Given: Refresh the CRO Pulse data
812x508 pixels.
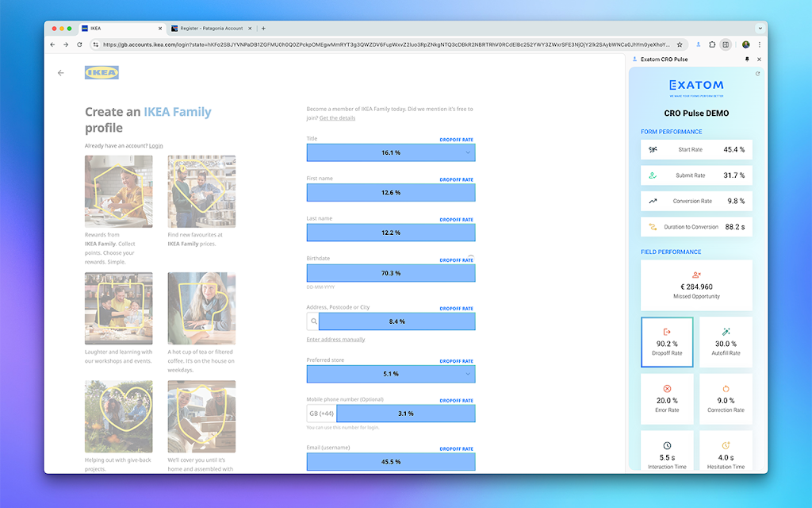Looking at the screenshot, I should click(757, 74).
